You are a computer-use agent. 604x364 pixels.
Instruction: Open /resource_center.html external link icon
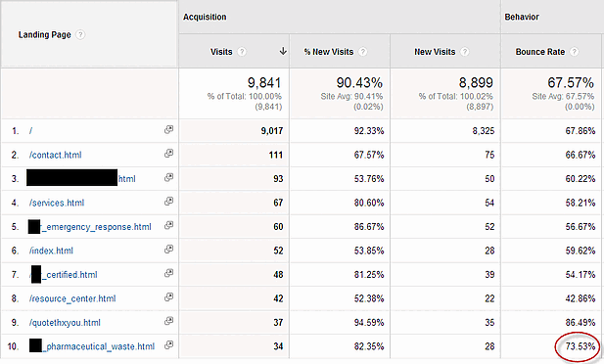[x=168, y=297]
